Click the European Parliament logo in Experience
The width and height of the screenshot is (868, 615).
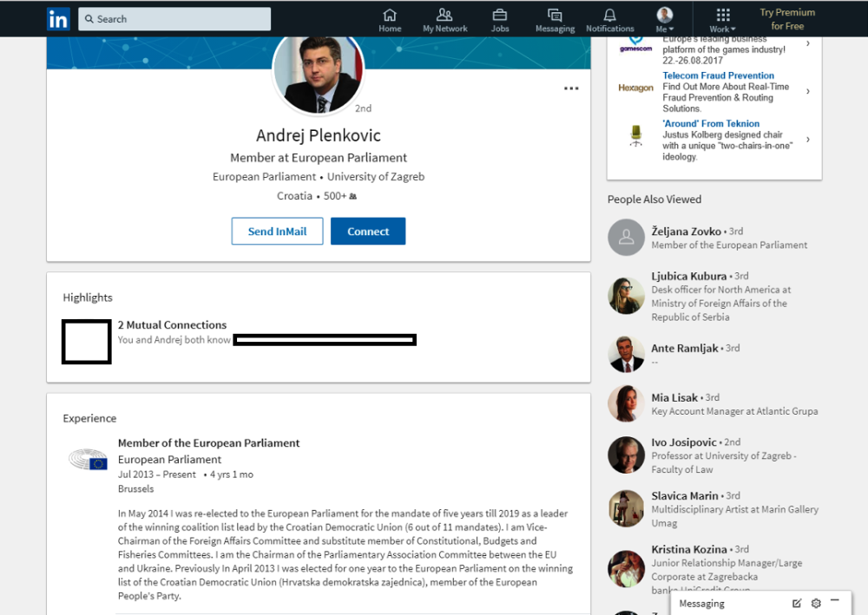click(x=88, y=459)
